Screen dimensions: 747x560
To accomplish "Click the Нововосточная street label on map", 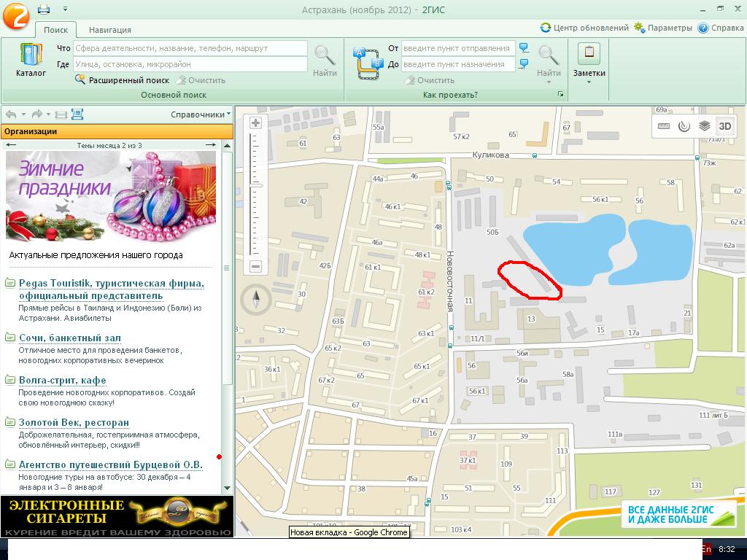I will 450,281.
